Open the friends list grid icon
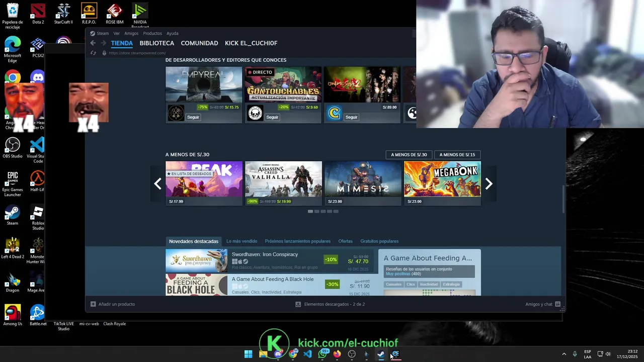Viewport: 644px width, 362px height. (557, 304)
